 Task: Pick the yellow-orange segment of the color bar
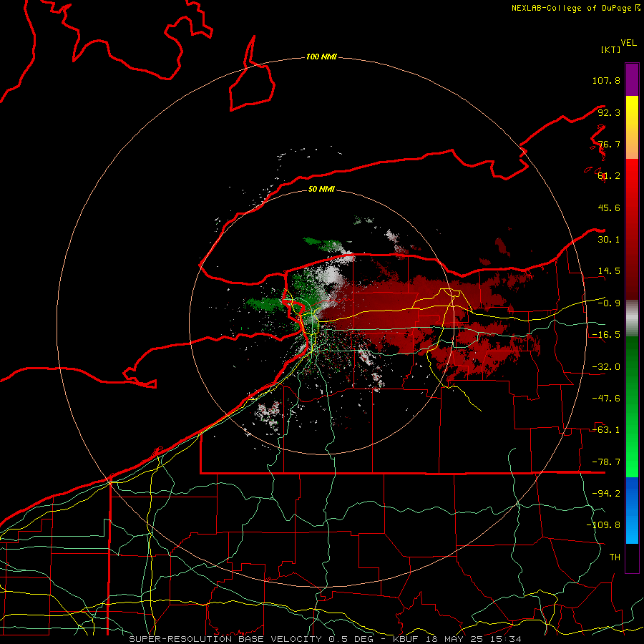[x=632, y=127]
